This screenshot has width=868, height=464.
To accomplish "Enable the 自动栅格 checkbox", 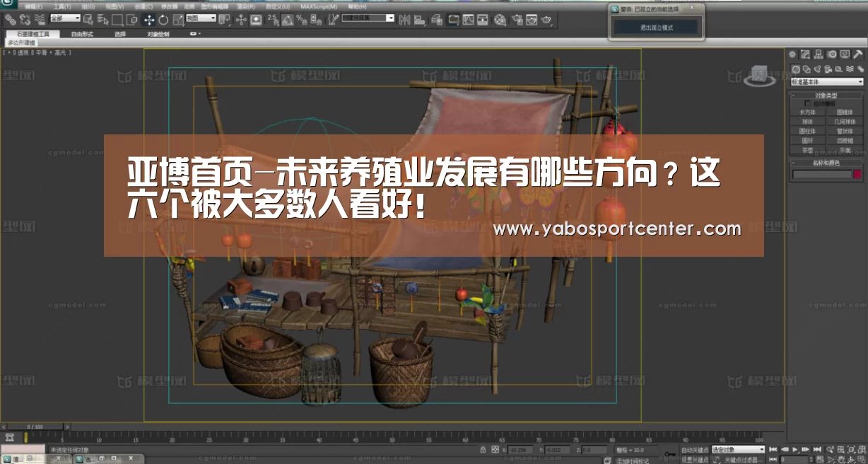I will pyautogui.click(x=807, y=103).
